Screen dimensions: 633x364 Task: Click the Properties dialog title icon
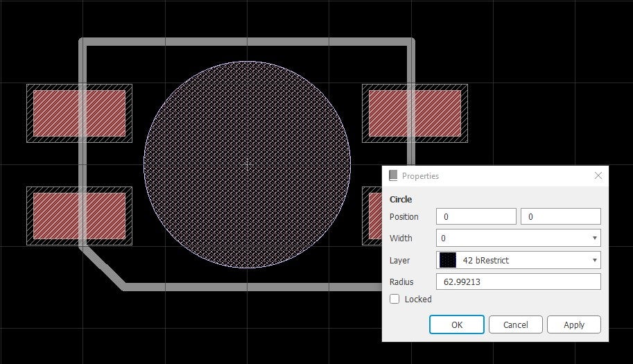point(393,176)
